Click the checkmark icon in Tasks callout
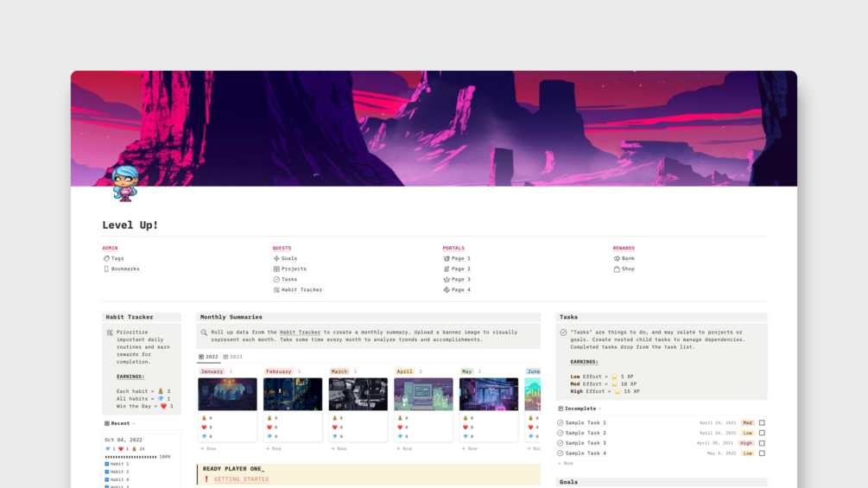 [563, 333]
